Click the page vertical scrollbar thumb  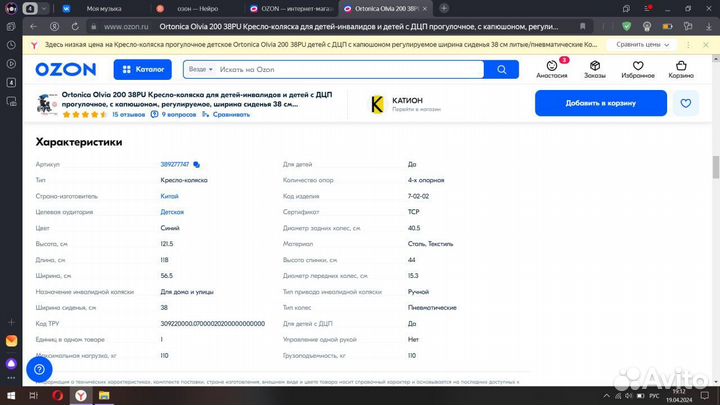(715, 167)
